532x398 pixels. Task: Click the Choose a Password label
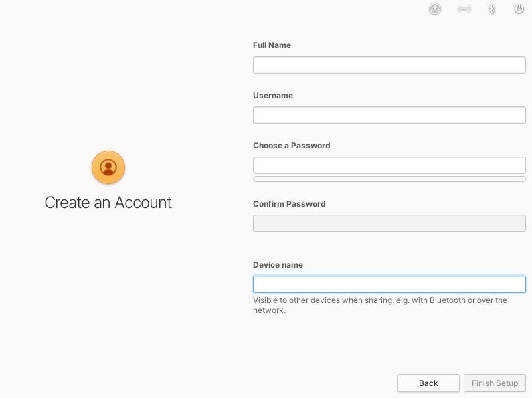coord(292,146)
